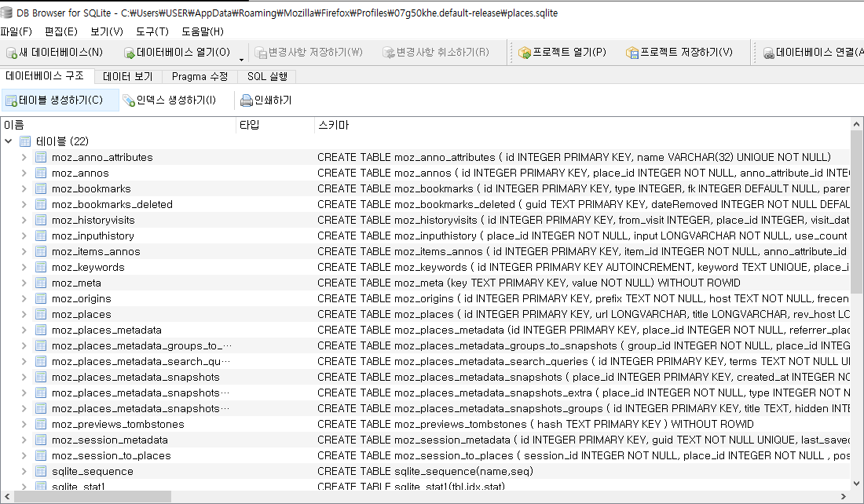Collapse the 테이블 (22) tree node
This screenshot has height=504, width=864.
point(9,141)
